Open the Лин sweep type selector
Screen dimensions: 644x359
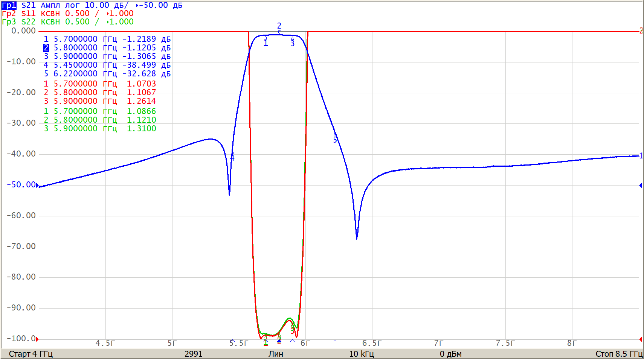point(276,354)
